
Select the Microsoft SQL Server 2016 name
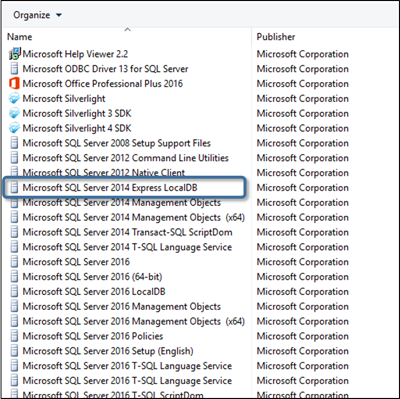pyautogui.click(x=76, y=262)
